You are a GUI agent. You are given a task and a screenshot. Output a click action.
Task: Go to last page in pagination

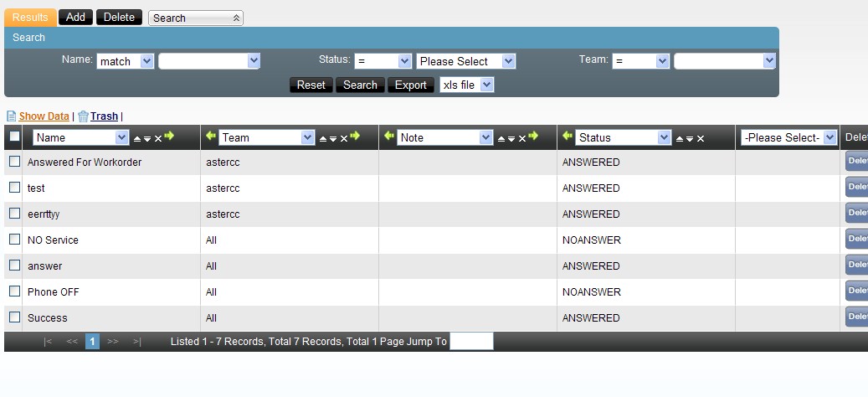[136, 342]
